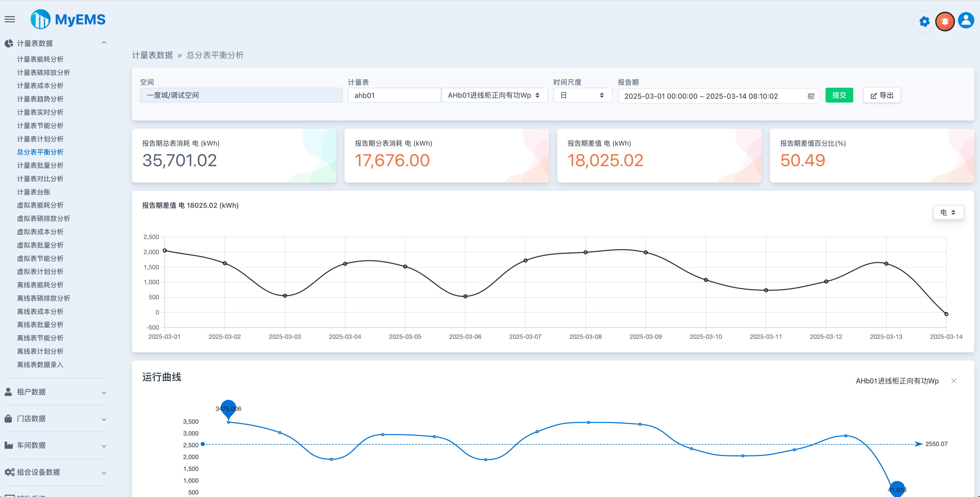Open the hamburger navigation menu
Screen dimensions: 980x497
9,19
